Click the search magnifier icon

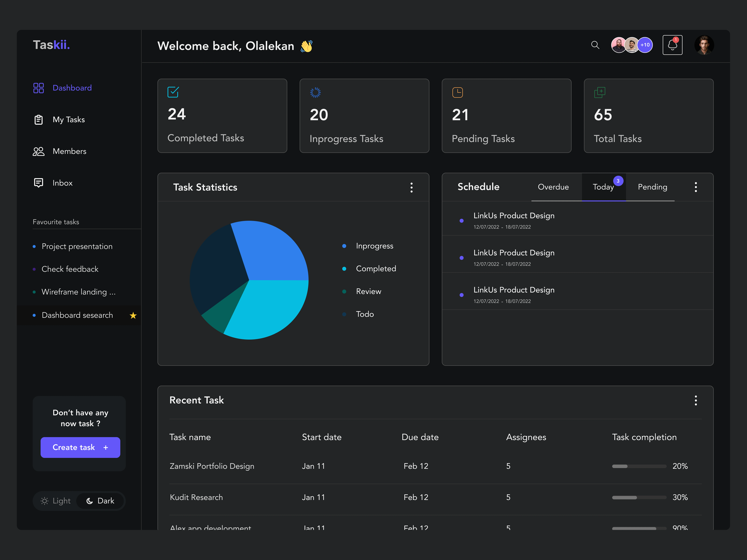595,45
